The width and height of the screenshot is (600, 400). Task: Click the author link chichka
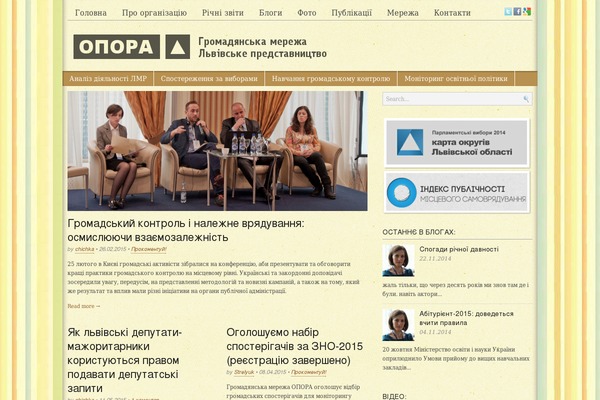85,249
